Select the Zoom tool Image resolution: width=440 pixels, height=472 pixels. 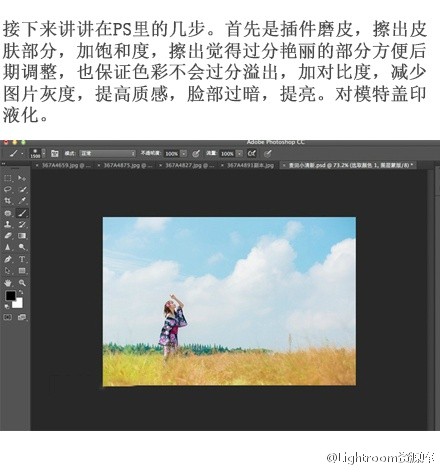pyautogui.click(x=22, y=283)
